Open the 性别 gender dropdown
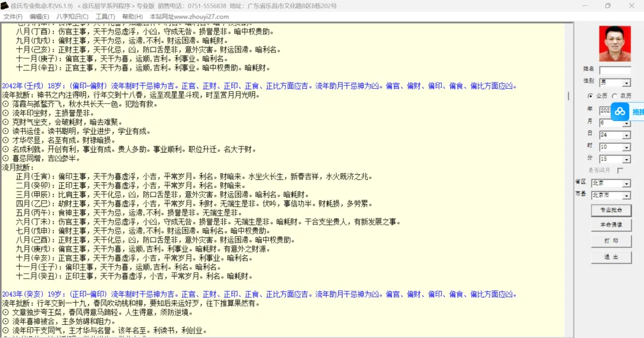Viewport: 644px width, 338px height. [626, 83]
